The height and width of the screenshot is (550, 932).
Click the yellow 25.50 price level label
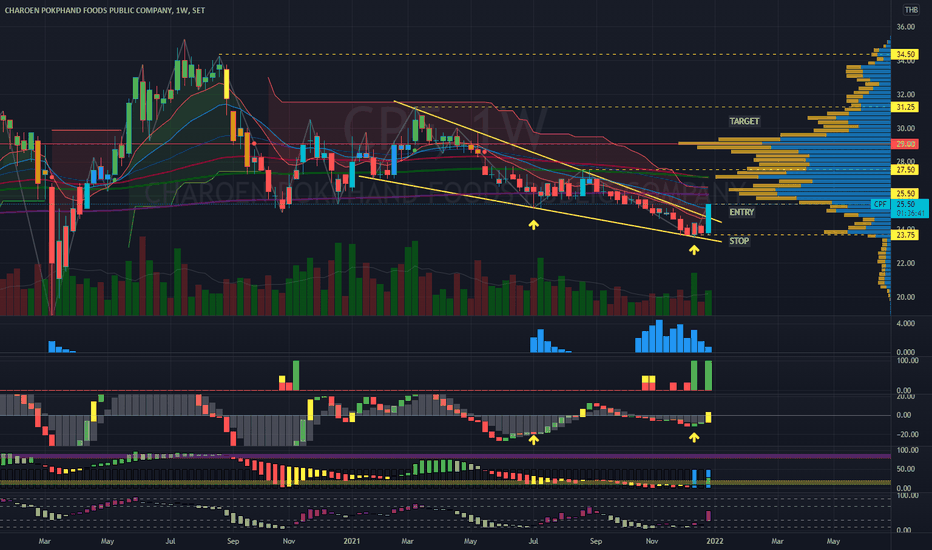(x=905, y=194)
